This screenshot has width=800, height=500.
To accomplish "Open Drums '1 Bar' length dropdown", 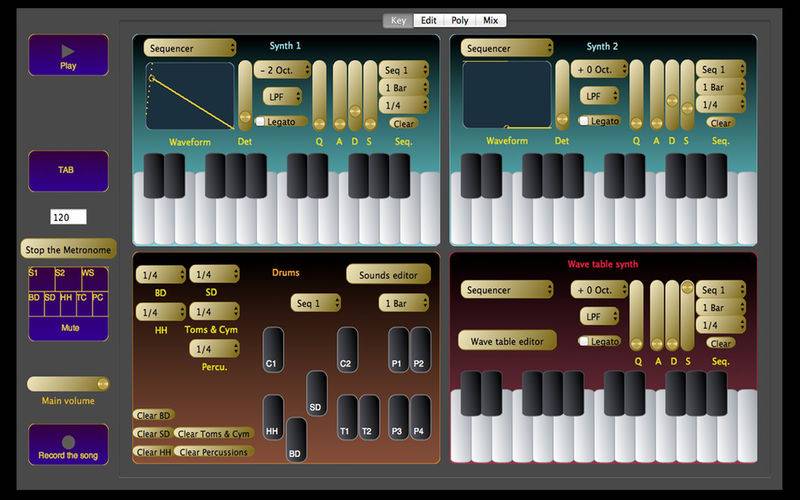I will pos(404,303).
